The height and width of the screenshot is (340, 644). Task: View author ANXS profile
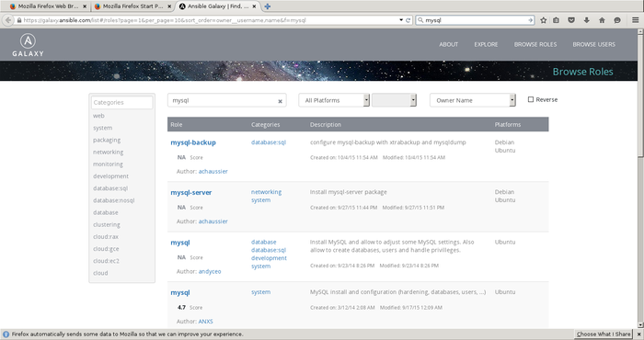(205, 322)
